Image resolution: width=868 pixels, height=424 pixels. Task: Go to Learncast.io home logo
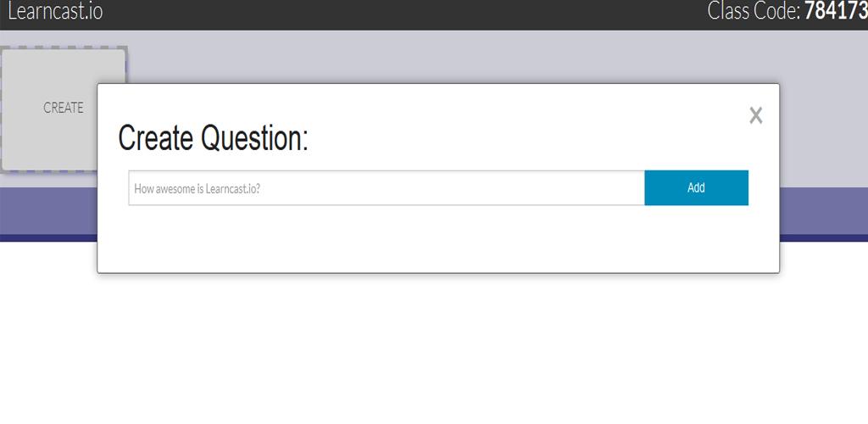55,12
